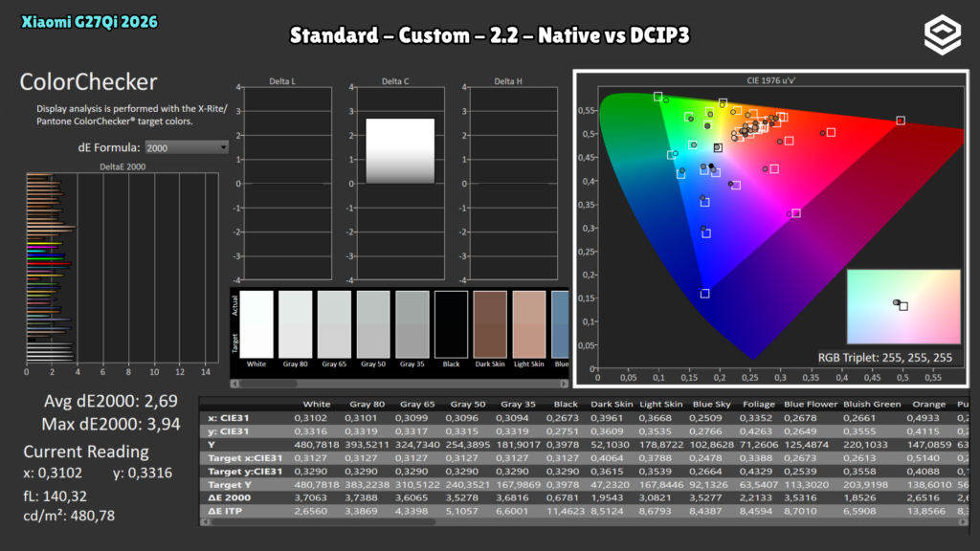980x551 pixels.
Task: Click the Bluish Green column header
Action: pyautogui.click(x=872, y=405)
